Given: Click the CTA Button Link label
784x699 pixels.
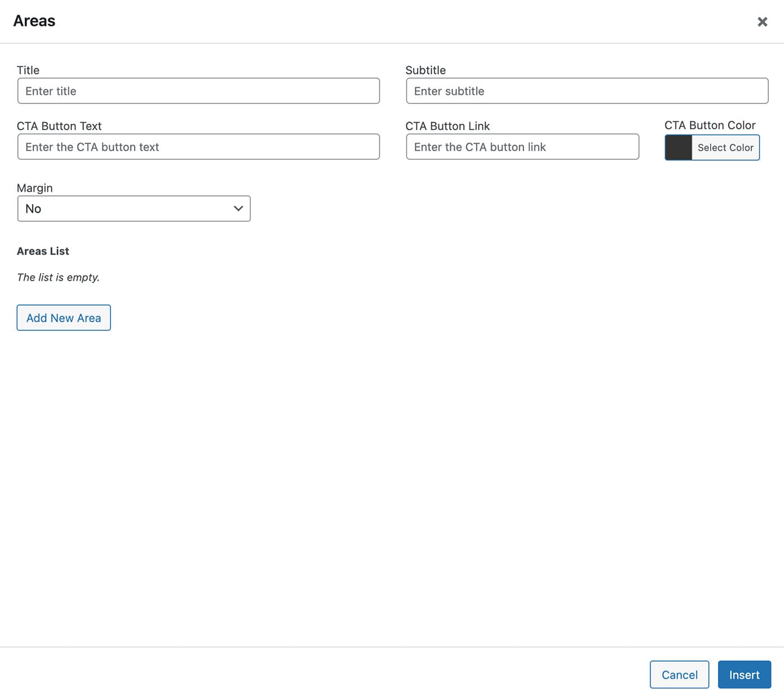Looking at the screenshot, I should tap(447, 126).
